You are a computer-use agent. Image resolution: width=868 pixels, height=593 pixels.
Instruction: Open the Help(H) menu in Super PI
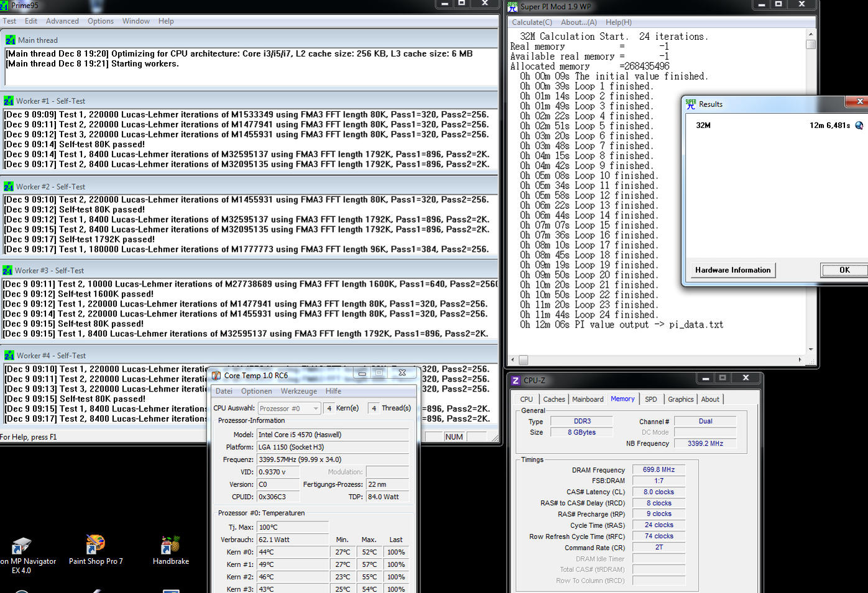point(619,22)
